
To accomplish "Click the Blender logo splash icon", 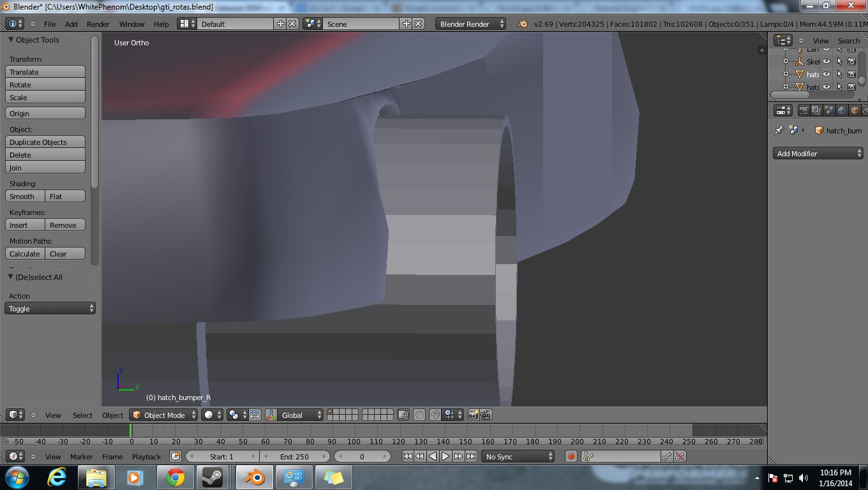I will coord(523,24).
